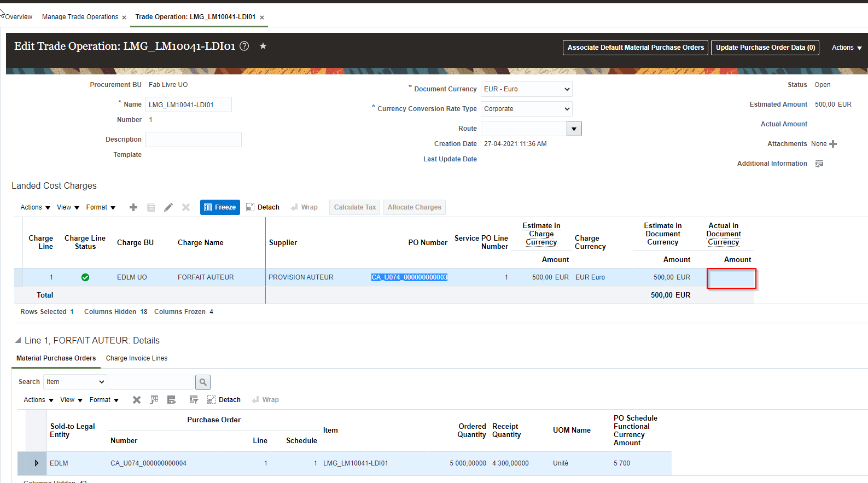Collapse Line 1 FORFAIT AUTEUR Details section
This screenshot has width=868, height=483.
coord(18,340)
